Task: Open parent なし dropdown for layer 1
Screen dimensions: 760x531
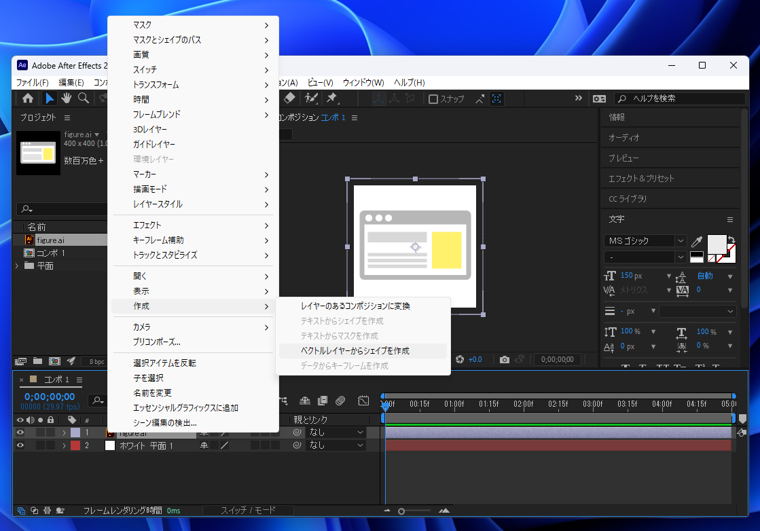Action: [335, 432]
